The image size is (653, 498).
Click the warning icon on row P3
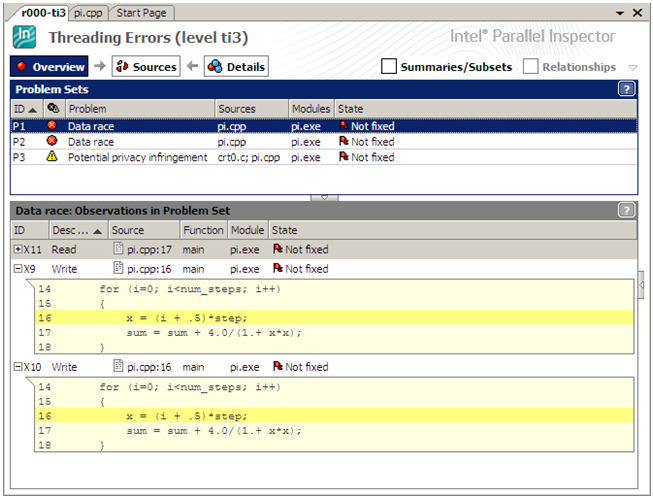tap(52, 156)
